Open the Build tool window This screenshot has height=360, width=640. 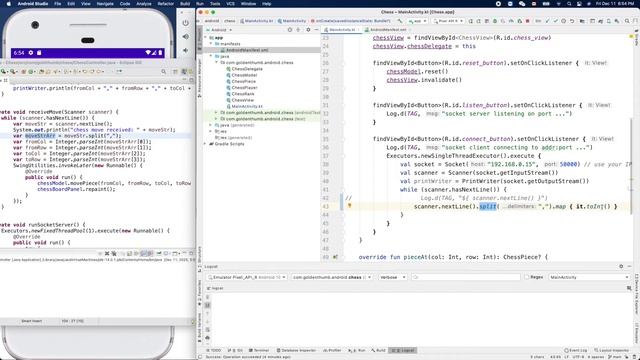pos(378,350)
